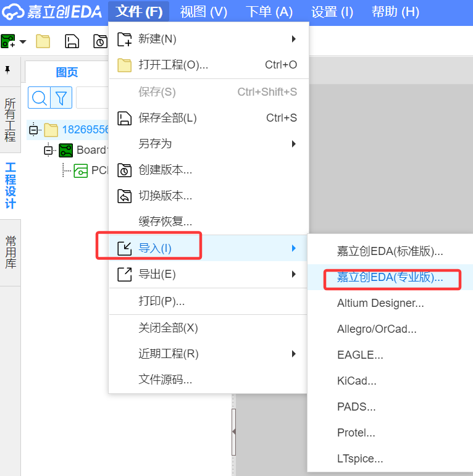Choose 创建版本... menu item
The height and width of the screenshot is (476, 473).
(x=208, y=170)
